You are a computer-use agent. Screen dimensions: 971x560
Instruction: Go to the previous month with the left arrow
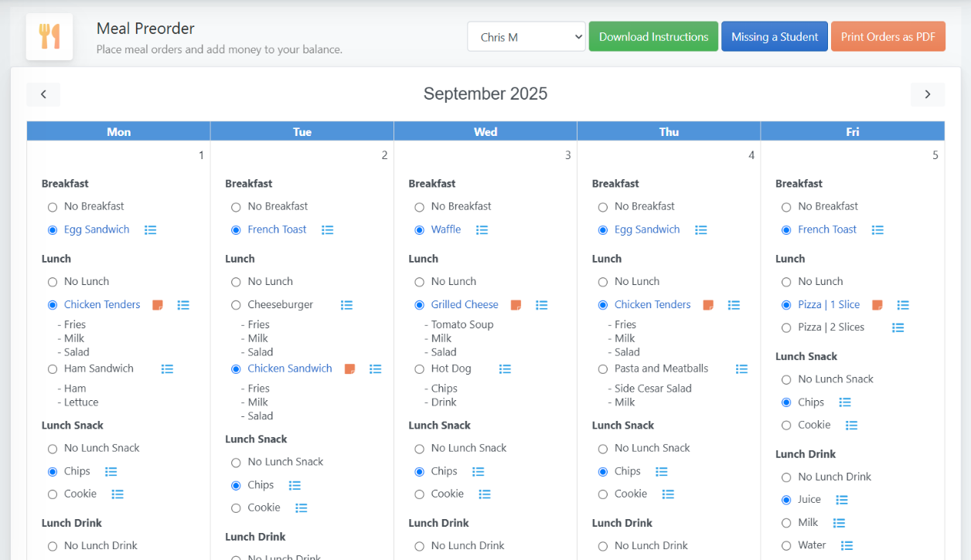[43, 94]
